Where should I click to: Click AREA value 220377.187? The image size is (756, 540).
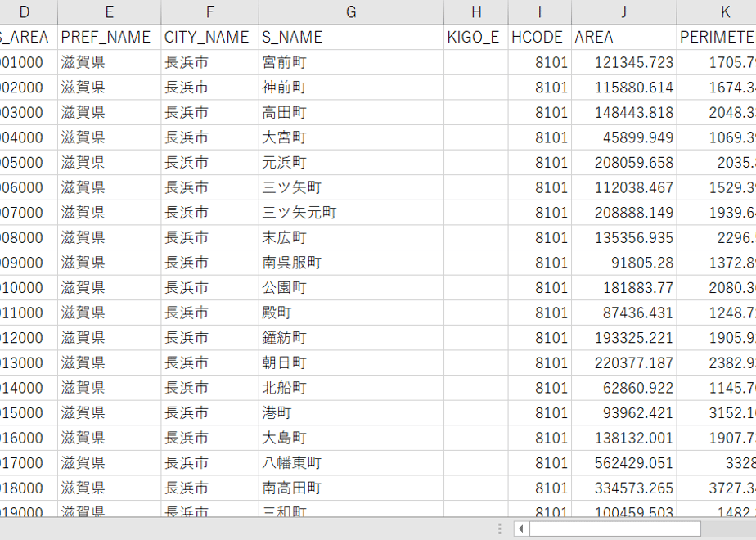624,363
